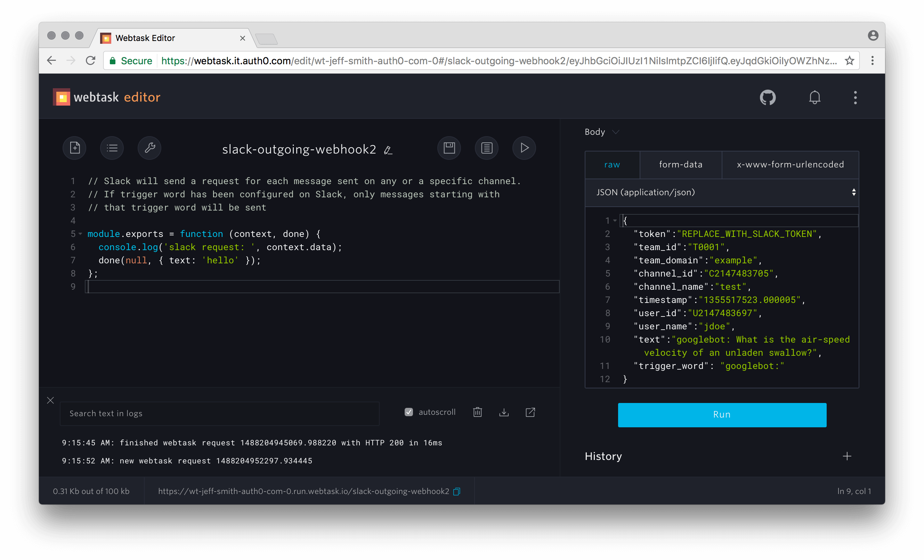Expand the Body dropdown chevron
The image size is (924, 560).
pos(615,132)
